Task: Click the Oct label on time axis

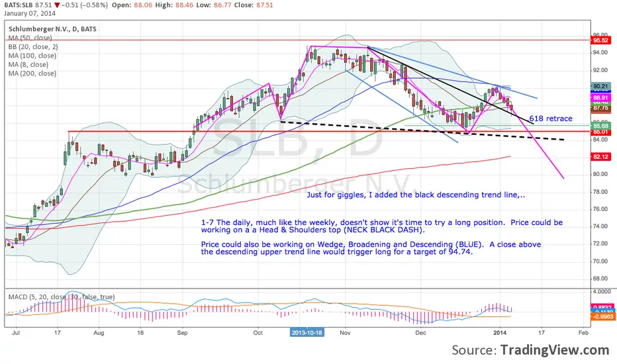Action: [258, 332]
